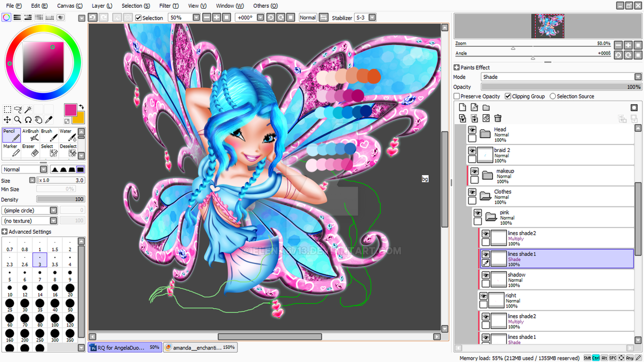Clear the layer with eraser-page icon
The width and height of the screenshot is (644, 362).
(486, 118)
